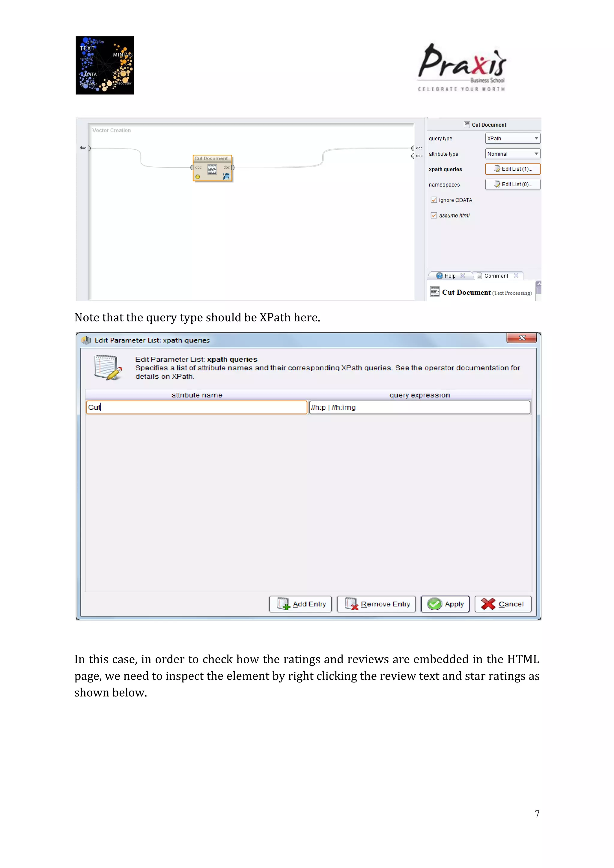Click the text mining logo image
This screenshot has width=614, height=868.
pyautogui.click(x=105, y=65)
